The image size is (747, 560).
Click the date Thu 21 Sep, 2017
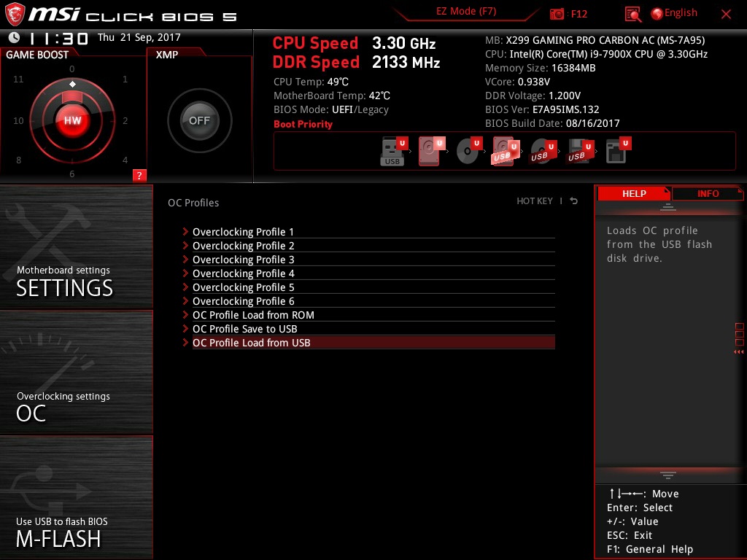coord(139,37)
